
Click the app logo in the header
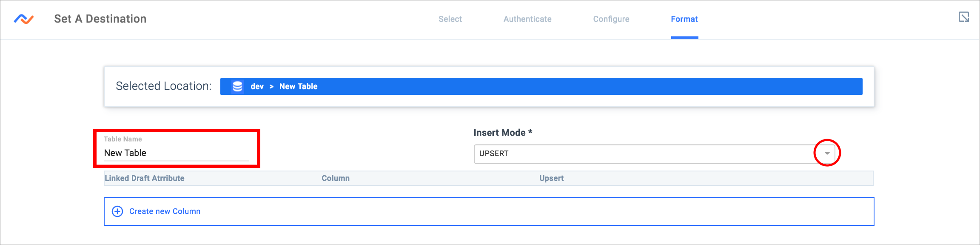(x=24, y=19)
